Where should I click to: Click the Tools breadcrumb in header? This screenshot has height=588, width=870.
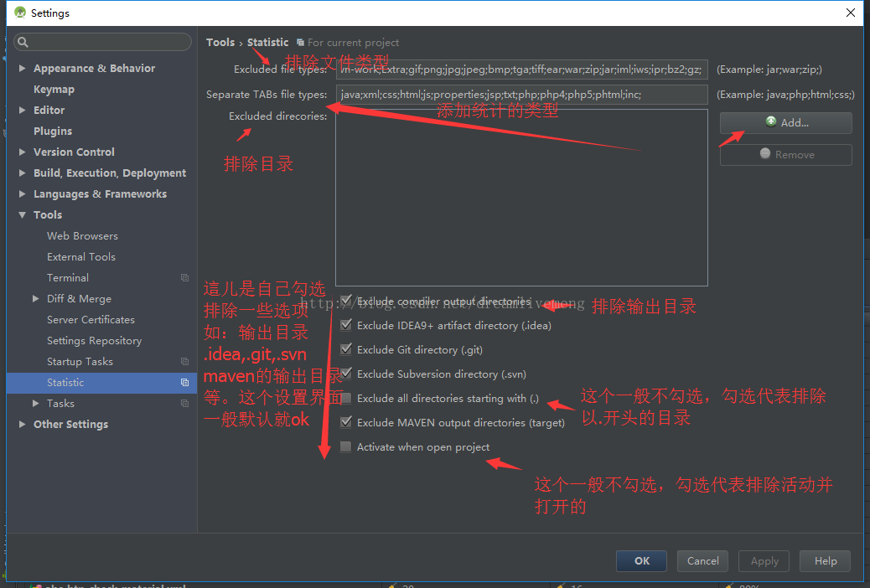220,42
